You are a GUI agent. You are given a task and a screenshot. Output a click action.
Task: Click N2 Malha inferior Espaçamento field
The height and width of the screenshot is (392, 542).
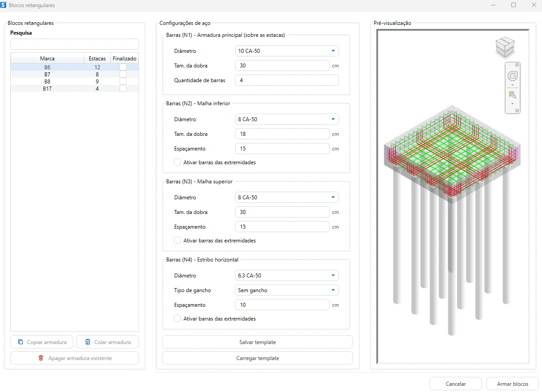pyautogui.click(x=283, y=149)
